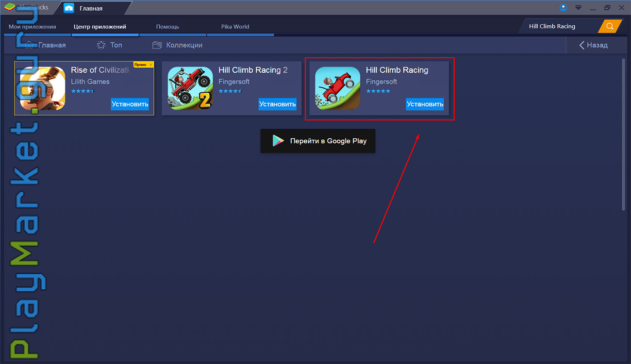Open the title bar dropdown menu arrow

578,8
